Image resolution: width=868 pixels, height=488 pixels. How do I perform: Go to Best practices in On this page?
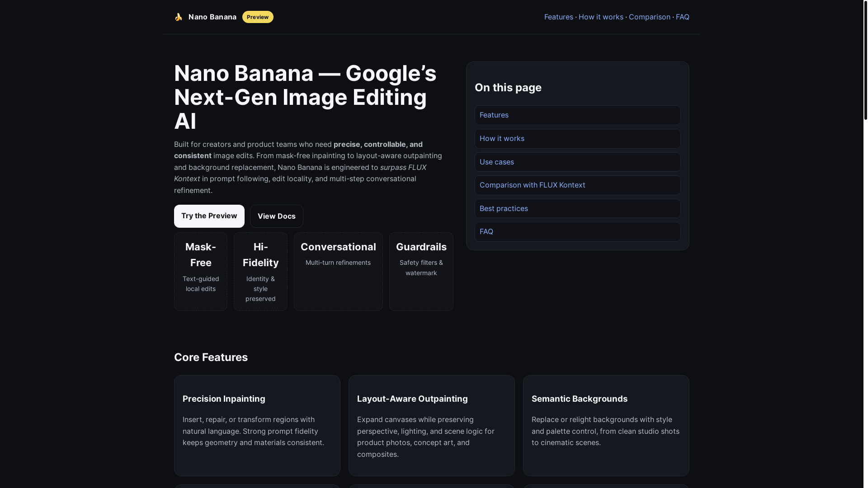click(x=577, y=209)
